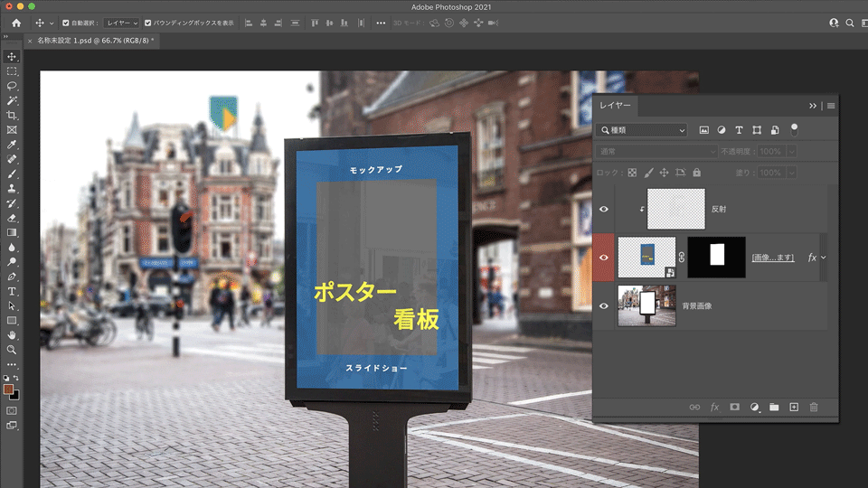Select the Crop tool in the toolbar
This screenshot has width=868, height=488.
pos(13,116)
